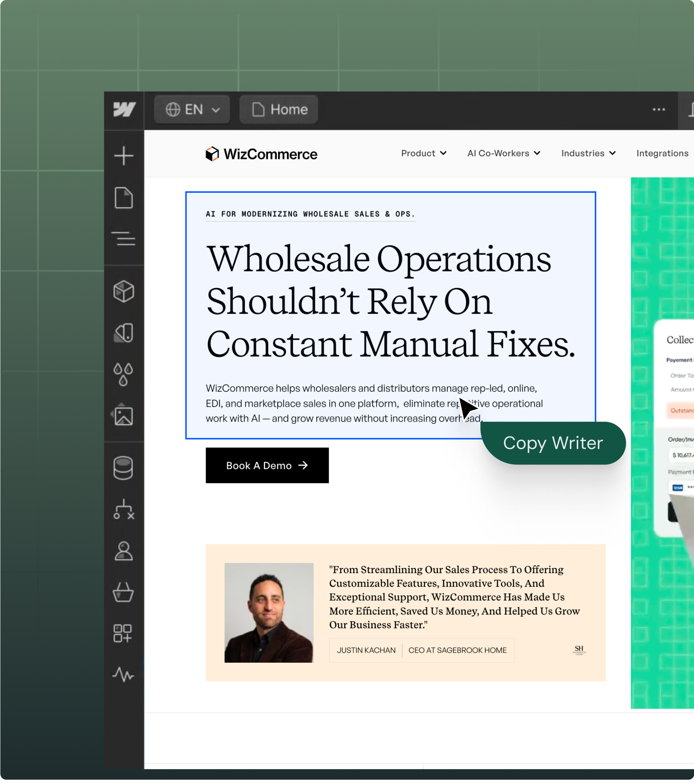Open the Users account icon

click(x=124, y=551)
